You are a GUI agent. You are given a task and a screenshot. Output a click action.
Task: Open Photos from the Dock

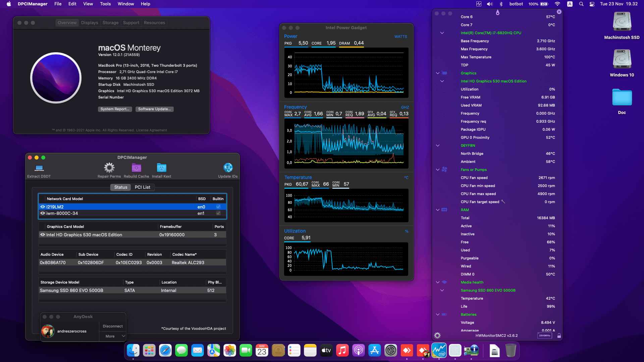(x=230, y=351)
